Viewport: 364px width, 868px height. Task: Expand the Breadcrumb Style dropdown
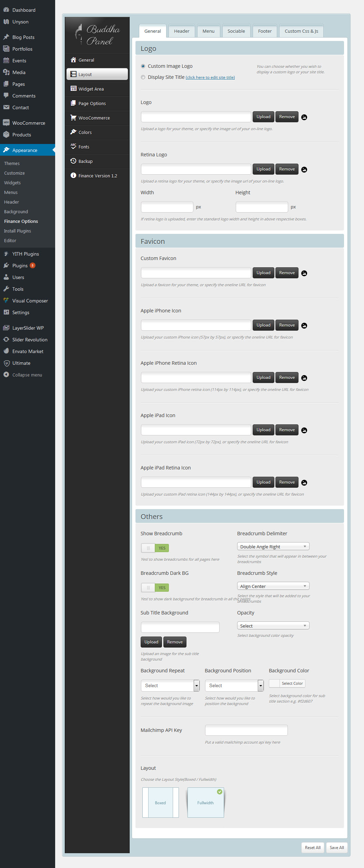coord(273,586)
